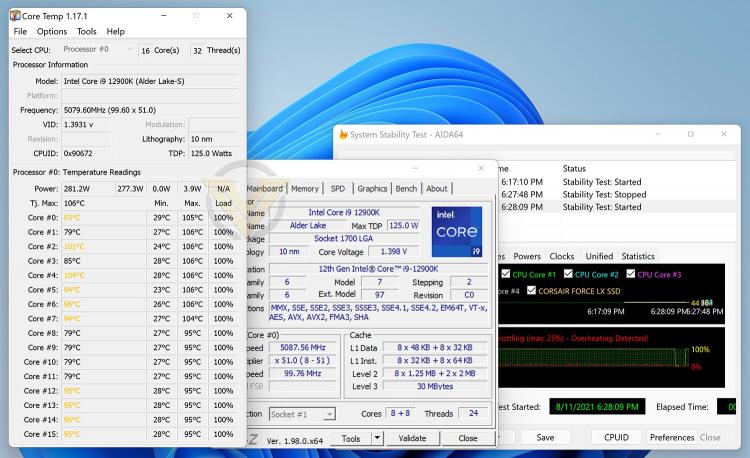
Task: Open the File menu in Core Temp
Action: [20, 32]
